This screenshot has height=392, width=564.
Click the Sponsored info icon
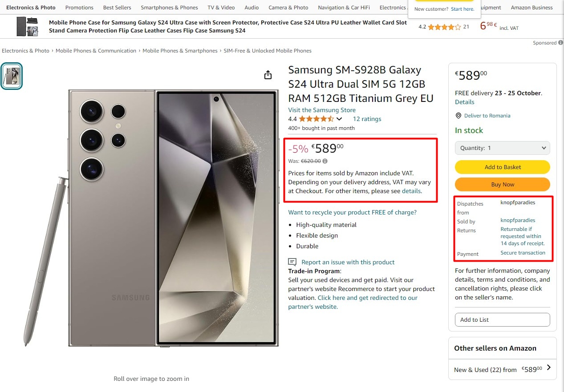click(560, 43)
